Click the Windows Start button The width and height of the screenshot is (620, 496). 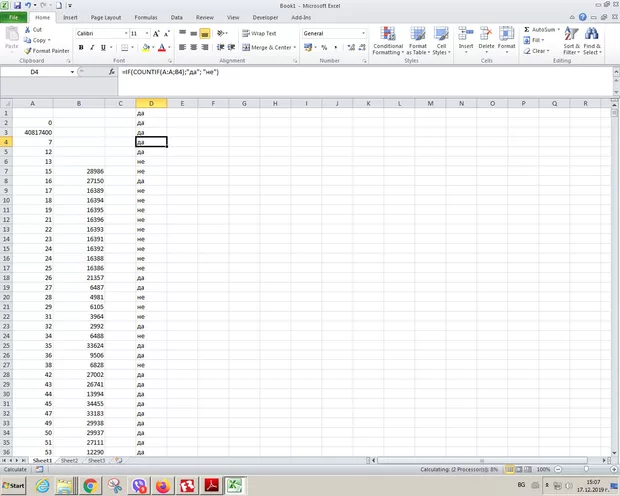tap(14, 485)
